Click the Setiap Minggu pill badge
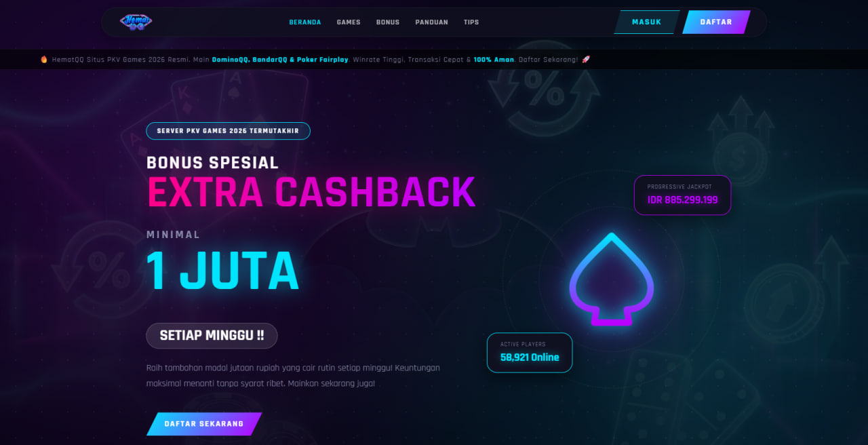Viewport: 868px width, 445px height. click(212, 336)
